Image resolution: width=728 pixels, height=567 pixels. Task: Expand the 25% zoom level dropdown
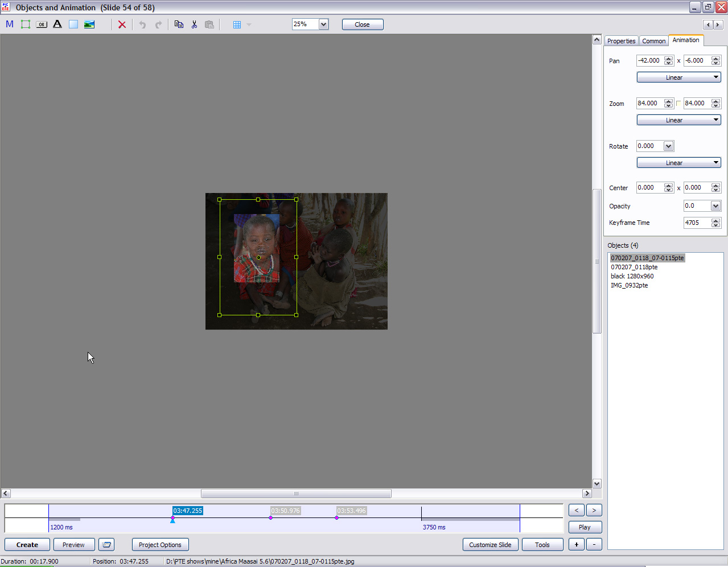click(x=323, y=24)
